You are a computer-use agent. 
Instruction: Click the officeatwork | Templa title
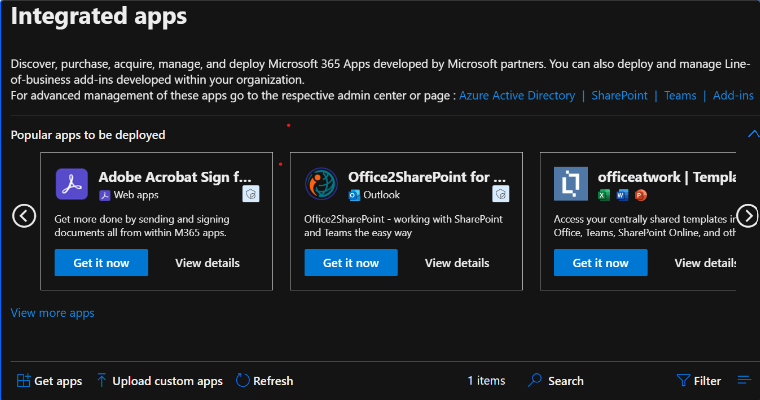[x=666, y=177]
